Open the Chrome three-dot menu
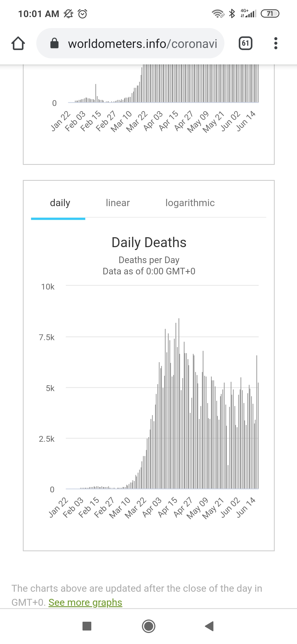The width and height of the screenshot is (297, 644). tap(276, 43)
